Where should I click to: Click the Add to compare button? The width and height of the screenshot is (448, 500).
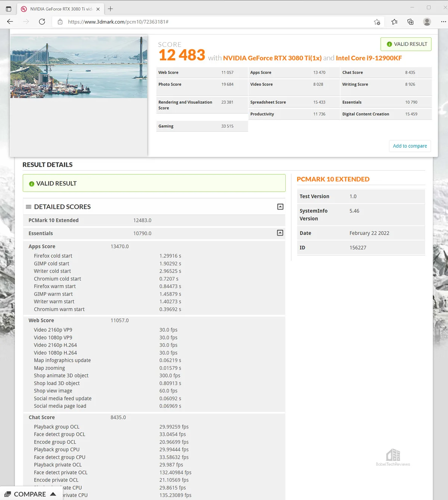click(410, 146)
